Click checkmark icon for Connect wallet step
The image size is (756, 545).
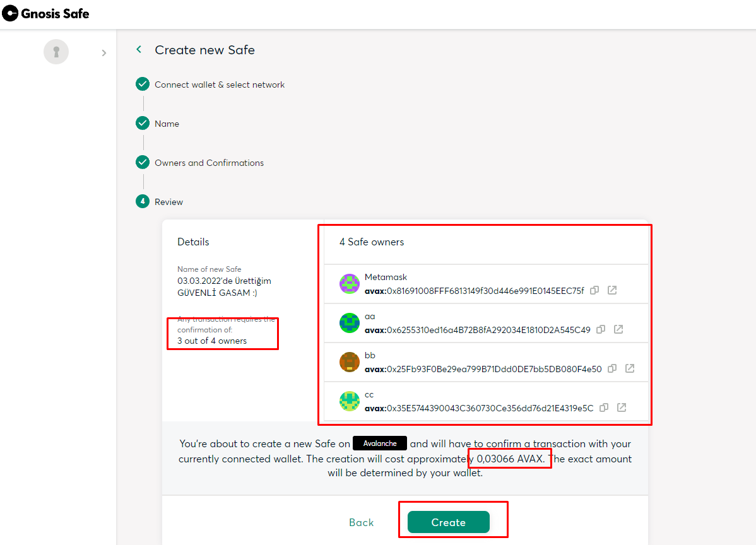[142, 85]
